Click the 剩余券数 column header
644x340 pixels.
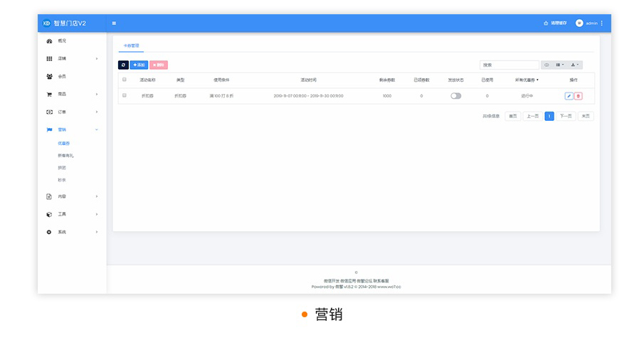tap(387, 80)
